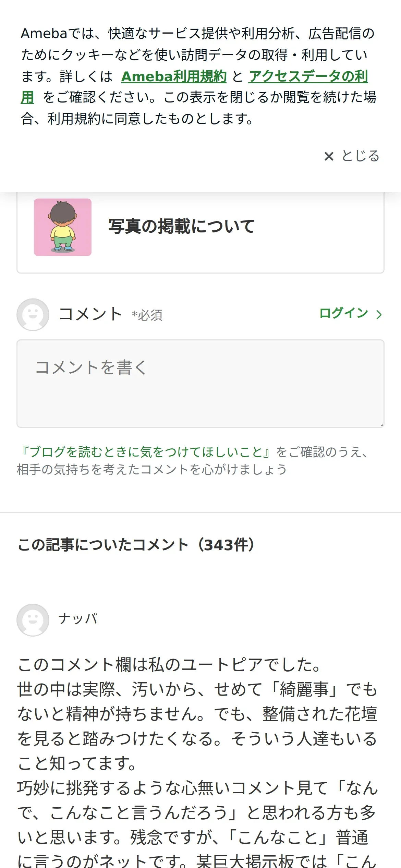Close the cookie notice with X icon
The width and height of the screenshot is (401, 868).
click(329, 156)
